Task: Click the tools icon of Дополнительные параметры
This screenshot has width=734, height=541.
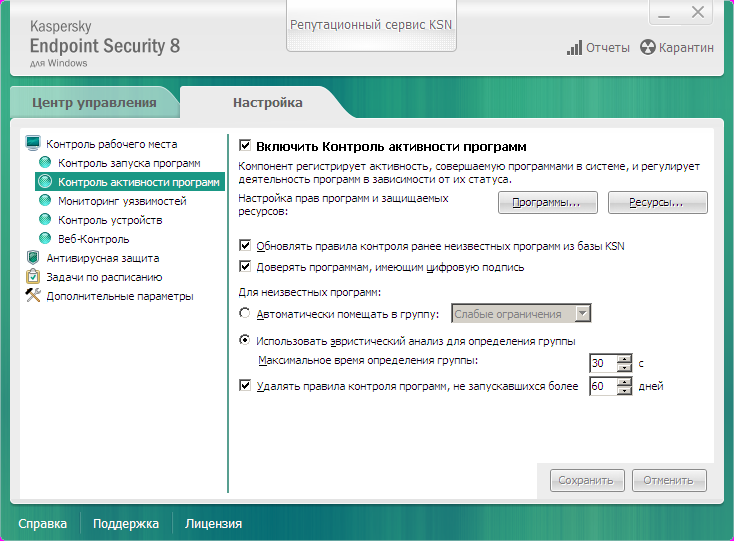Action: 33,295
